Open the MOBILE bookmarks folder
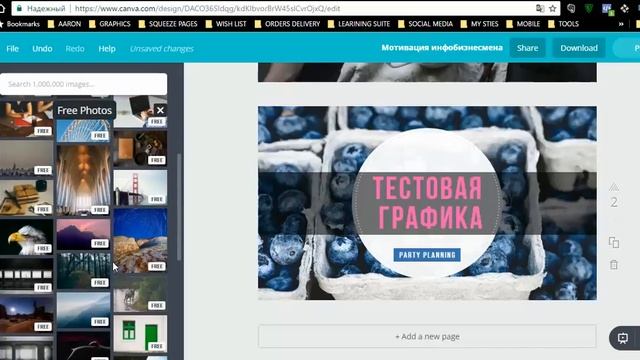This screenshot has height=360, width=640. click(x=523, y=24)
